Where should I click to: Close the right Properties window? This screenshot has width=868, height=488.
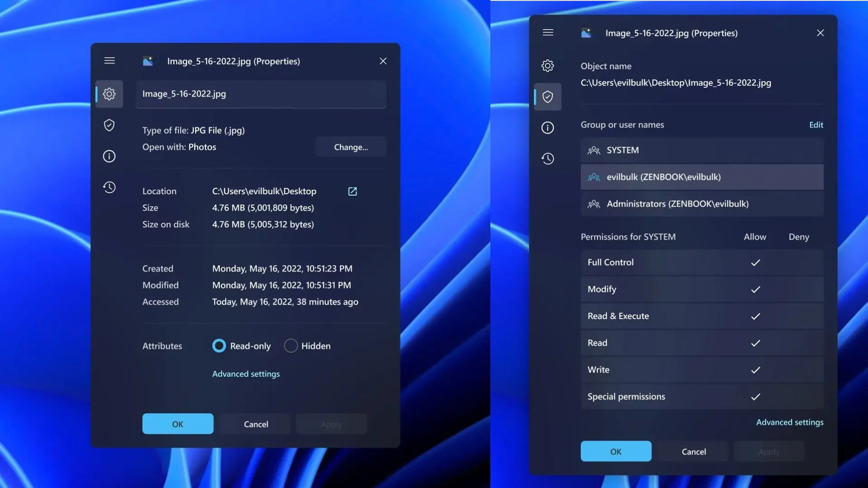click(820, 33)
